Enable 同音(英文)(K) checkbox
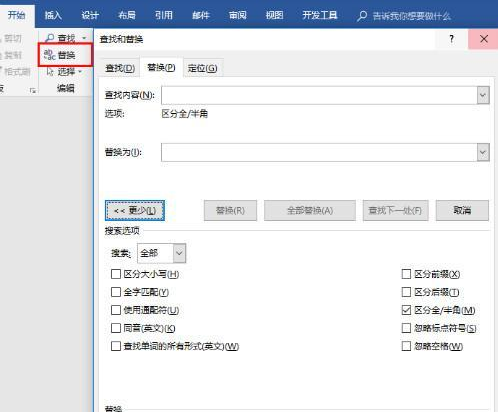The height and width of the screenshot is (412, 498). pyautogui.click(x=116, y=328)
